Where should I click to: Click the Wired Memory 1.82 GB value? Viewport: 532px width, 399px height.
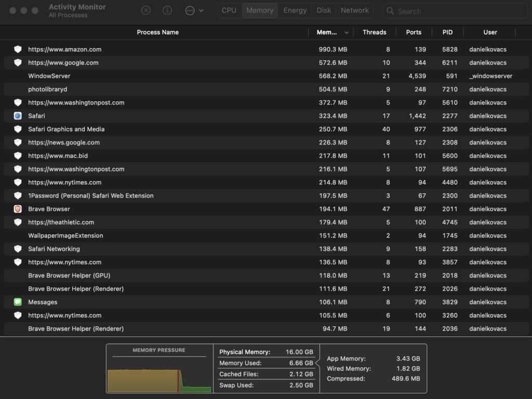(408, 368)
